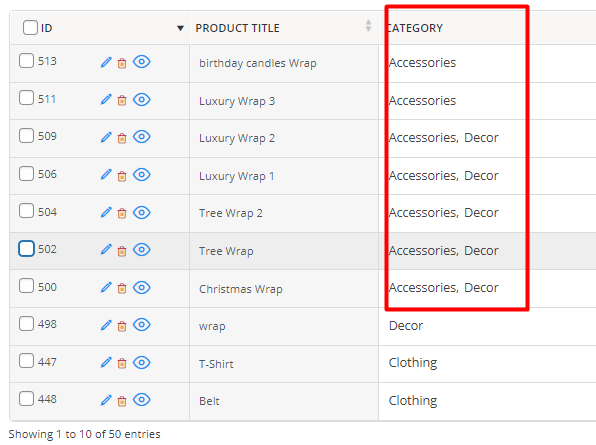Screen dimensions: 596x445
Task: Edit Christmas Wrap product with pencil
Action: pos(106,288)
